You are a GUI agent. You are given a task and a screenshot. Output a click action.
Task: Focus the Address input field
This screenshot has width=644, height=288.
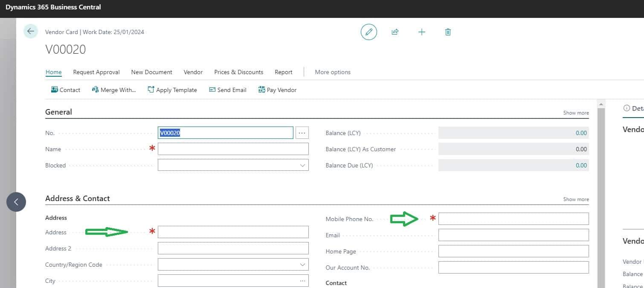233,232
